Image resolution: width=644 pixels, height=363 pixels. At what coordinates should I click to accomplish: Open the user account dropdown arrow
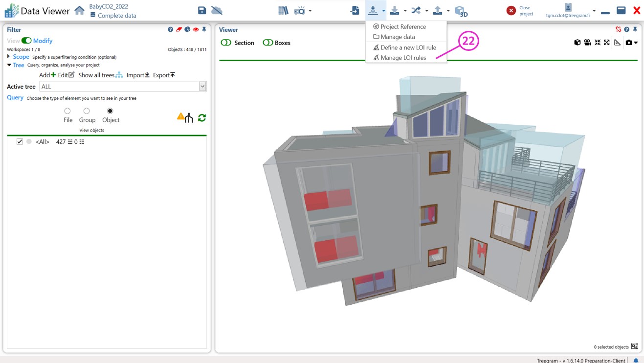click(594, 11)
